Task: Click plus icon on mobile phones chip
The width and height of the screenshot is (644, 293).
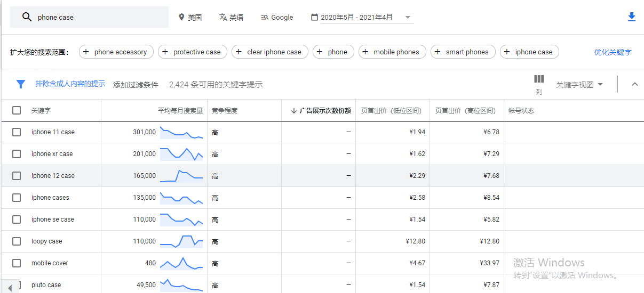Action: coord(365,52)
